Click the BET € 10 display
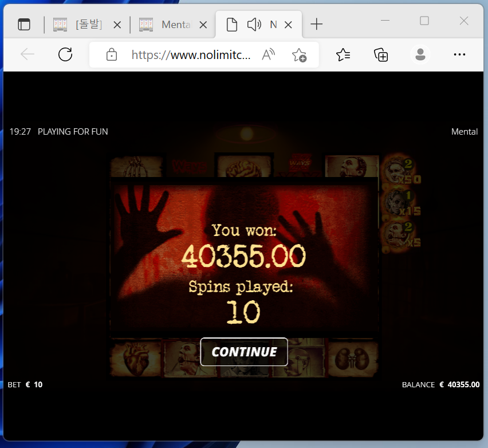 pos(25,384)
